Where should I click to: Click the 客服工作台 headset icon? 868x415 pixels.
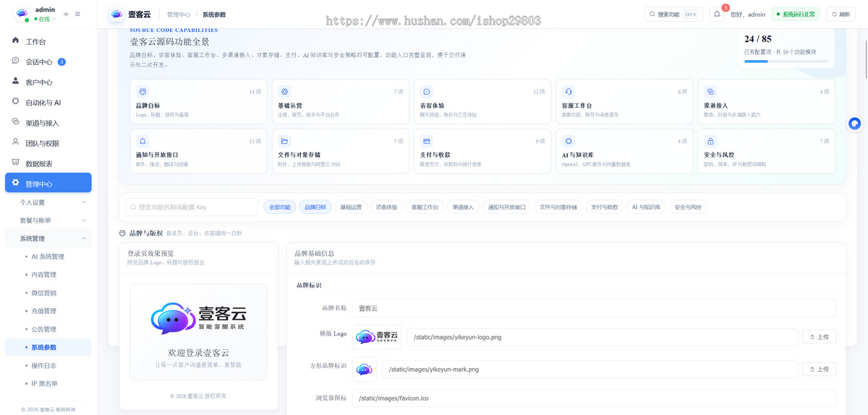[x=569, y=92]
